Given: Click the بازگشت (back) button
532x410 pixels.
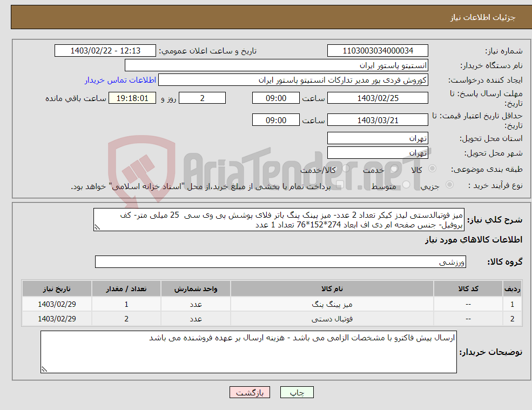Looking at the screenshot, I should point(250,392).
